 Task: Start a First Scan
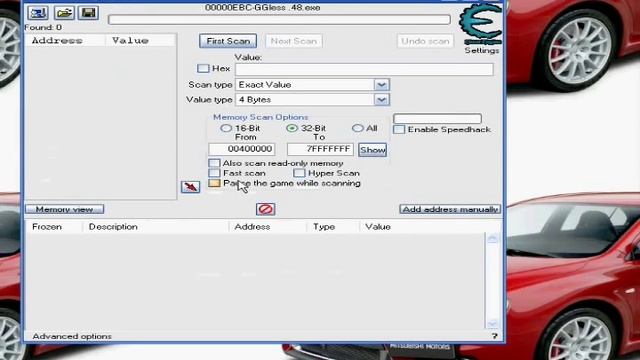pyautogui.click(x=228, y=41)
